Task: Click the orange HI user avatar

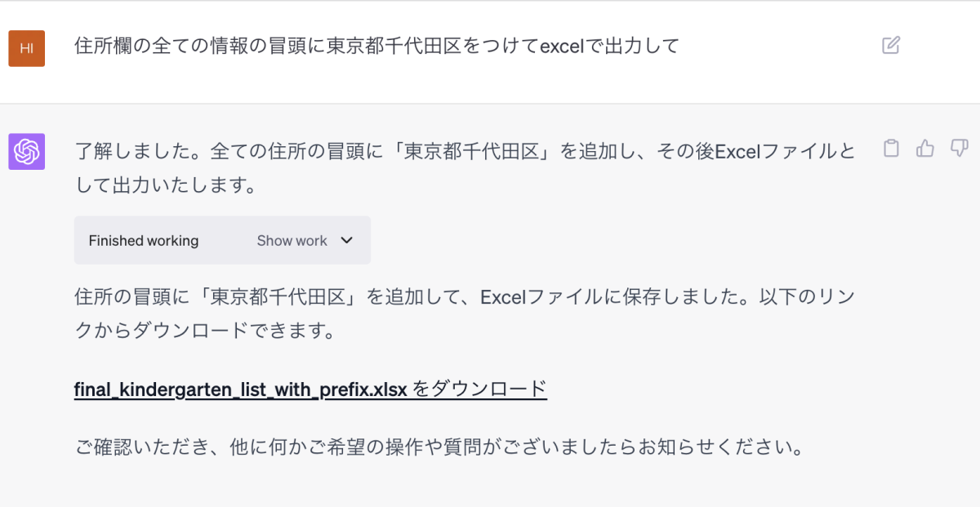Action: click(x=26, y=48)
